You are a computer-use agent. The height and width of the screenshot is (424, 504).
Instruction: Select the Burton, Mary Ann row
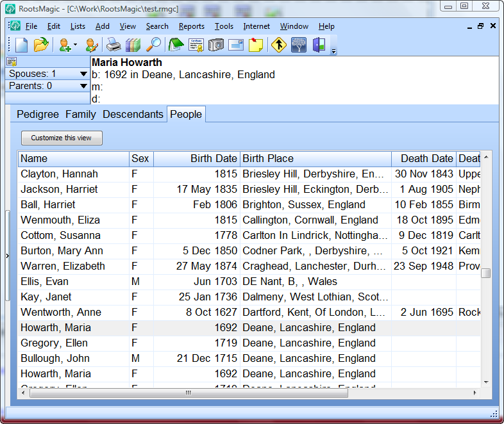(249, 251)
